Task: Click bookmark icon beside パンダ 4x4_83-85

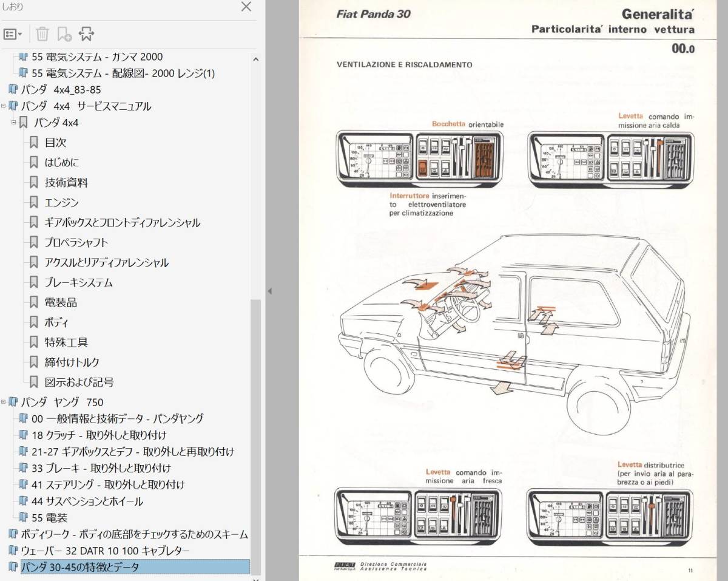Action: (13, 90)
